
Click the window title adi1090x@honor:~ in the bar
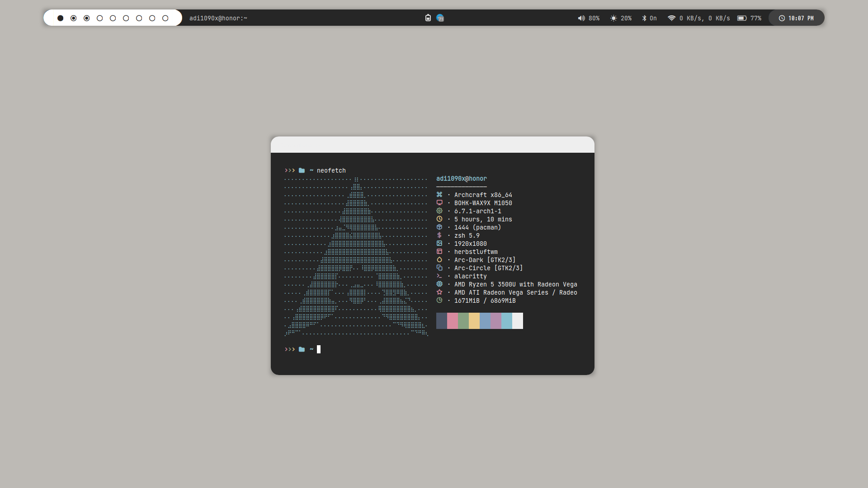pos(218,18)
